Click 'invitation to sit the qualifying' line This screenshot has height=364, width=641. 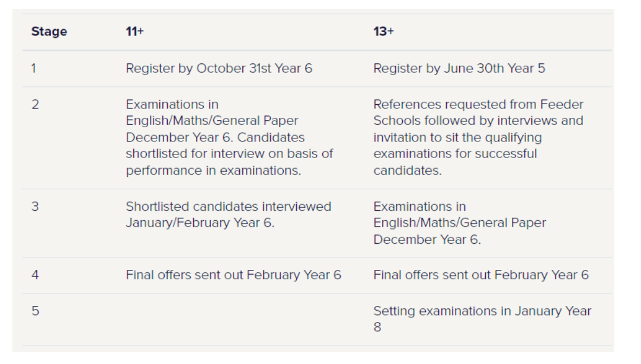pos(457,137)
